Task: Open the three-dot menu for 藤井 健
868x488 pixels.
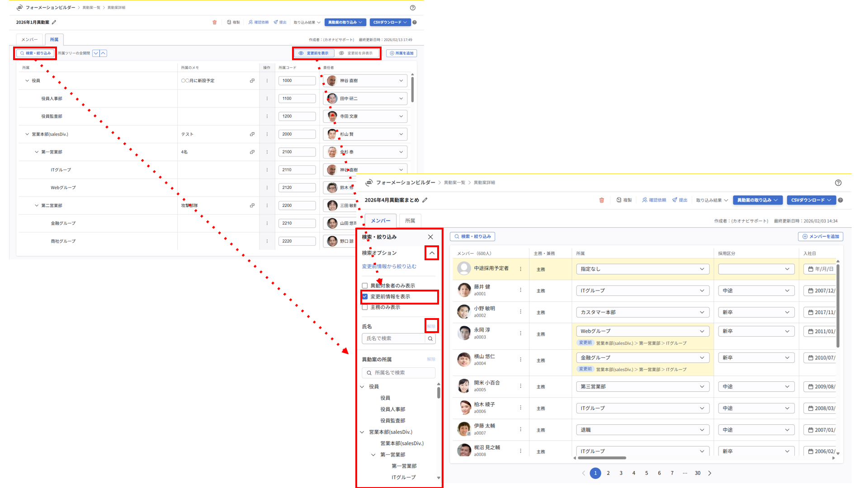Action: 520,291
